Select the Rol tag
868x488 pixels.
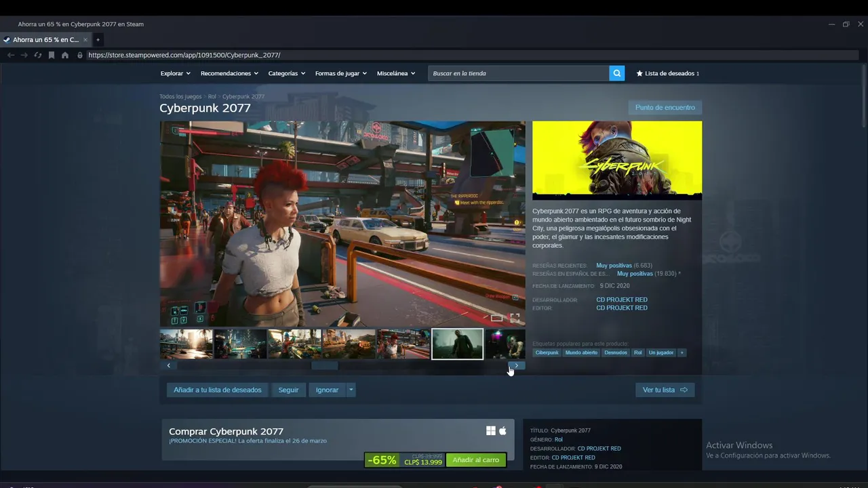tap(638, 352)
